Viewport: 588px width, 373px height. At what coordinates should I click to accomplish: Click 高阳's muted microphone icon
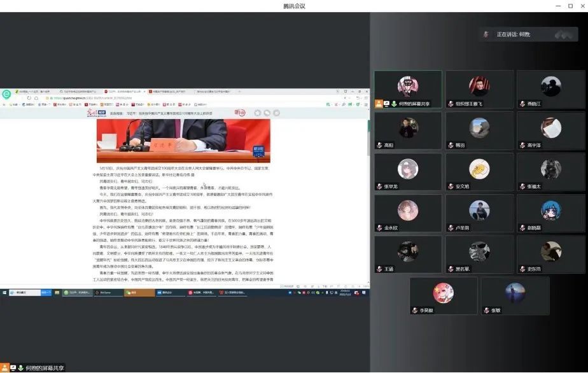(x=380, y=145)
